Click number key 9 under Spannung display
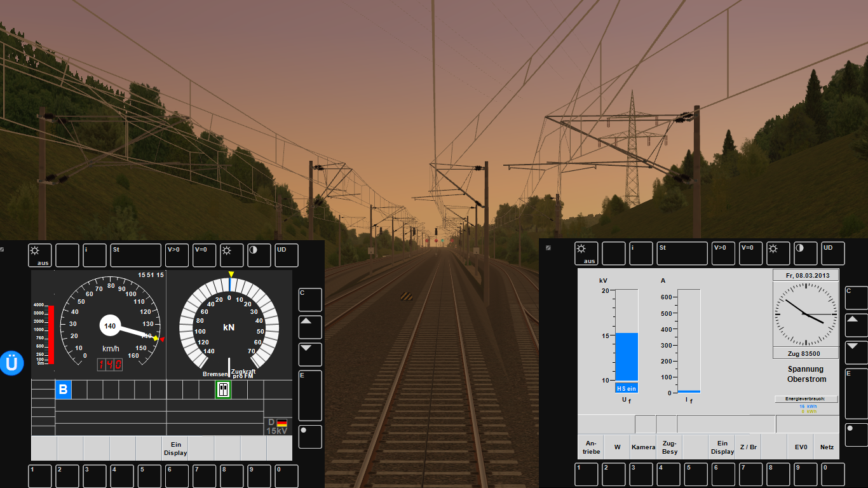This screenshot has width=868, height=488. click(806, 474)
